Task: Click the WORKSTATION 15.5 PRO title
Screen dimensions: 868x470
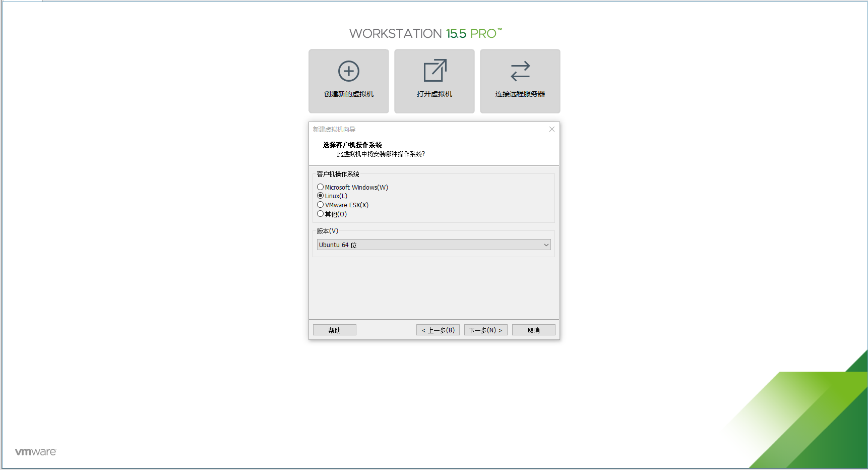Action: pos(426,33)
